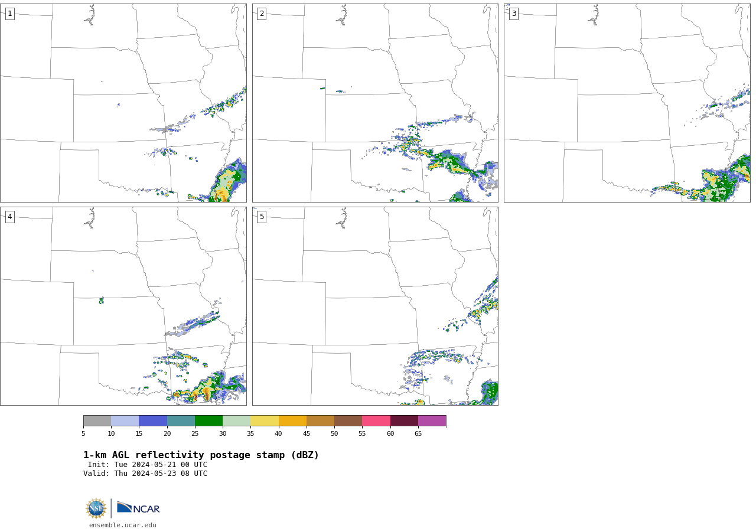This screenshot has height=532, width=756.
Task: Click the maroon 60-65 dBZ swatch
Action: coord(404,421)
